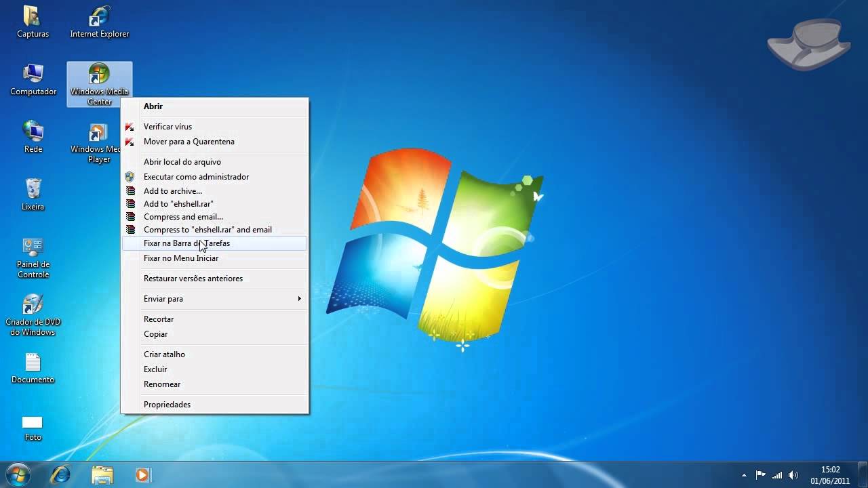Open Propriedades from the context menu
The width and height of the screenshot is (868, 488).
click(x=214, y=405)
